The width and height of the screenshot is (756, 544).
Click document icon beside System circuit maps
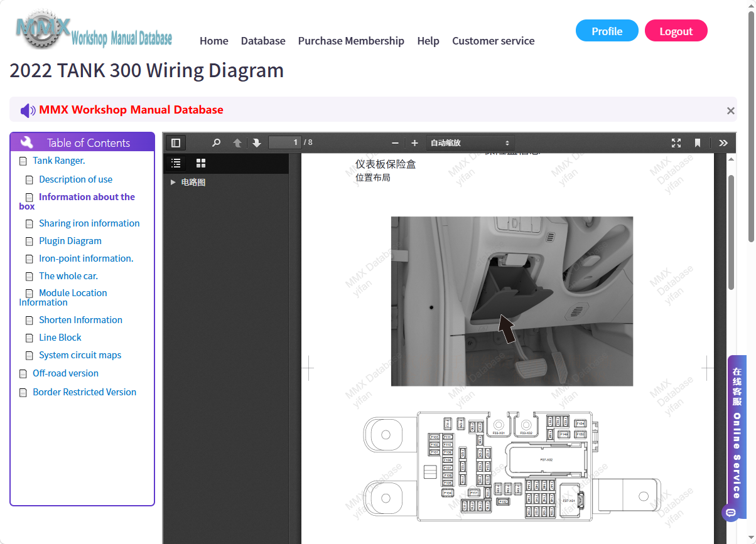(30, 356)
